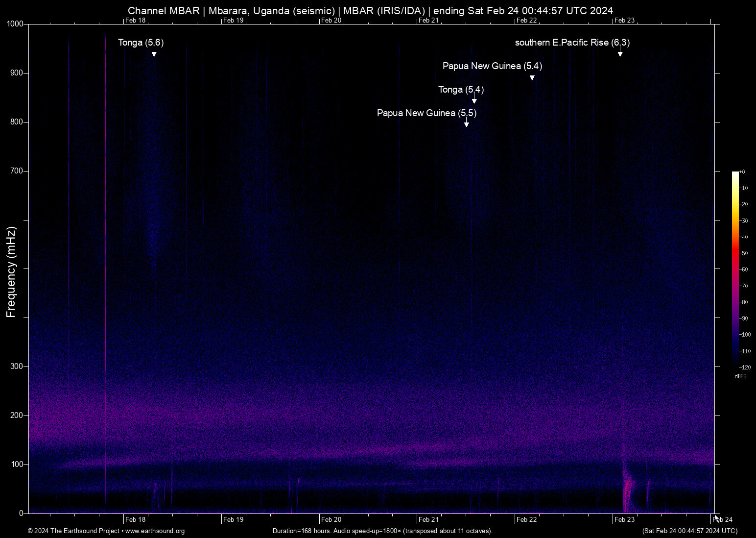Click the Papua New Guinea (5.5) event label
Image resolution: width=756 pixels, height=538 pixels.
pyautogui.click(x=425, y=113)
